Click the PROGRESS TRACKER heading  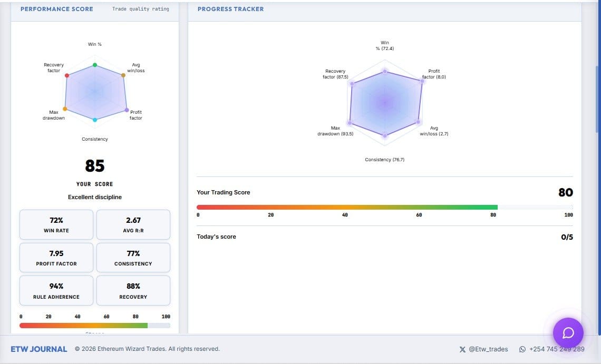[231, 9]
